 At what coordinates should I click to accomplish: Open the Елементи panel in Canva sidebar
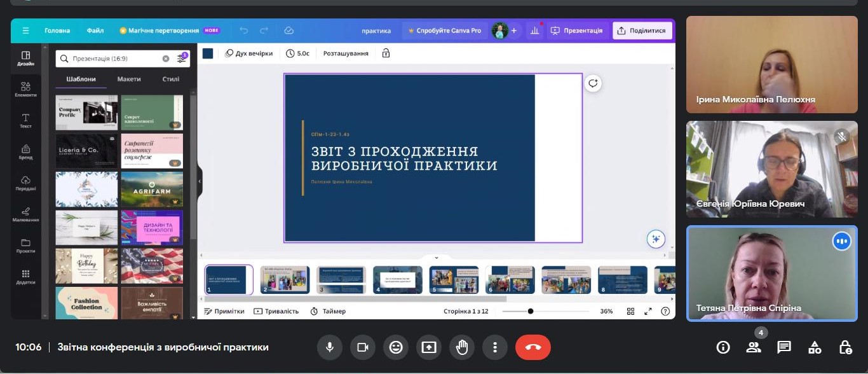25,89
